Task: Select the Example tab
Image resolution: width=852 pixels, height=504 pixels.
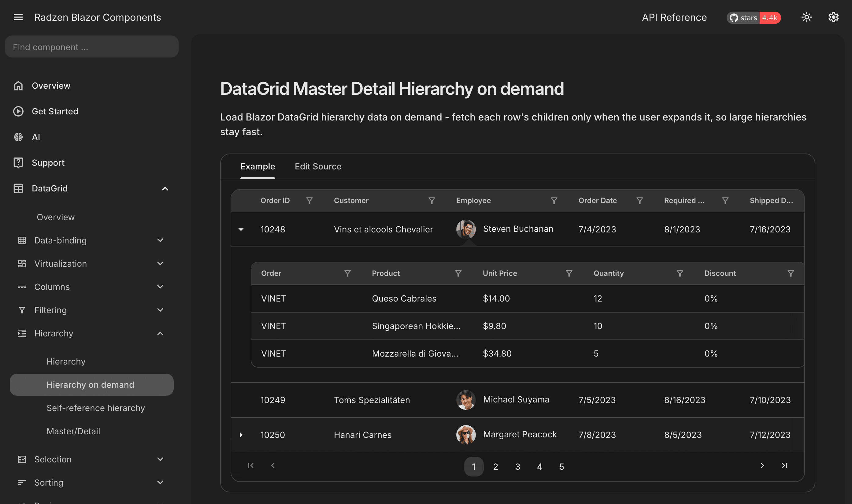Action: 258,166
